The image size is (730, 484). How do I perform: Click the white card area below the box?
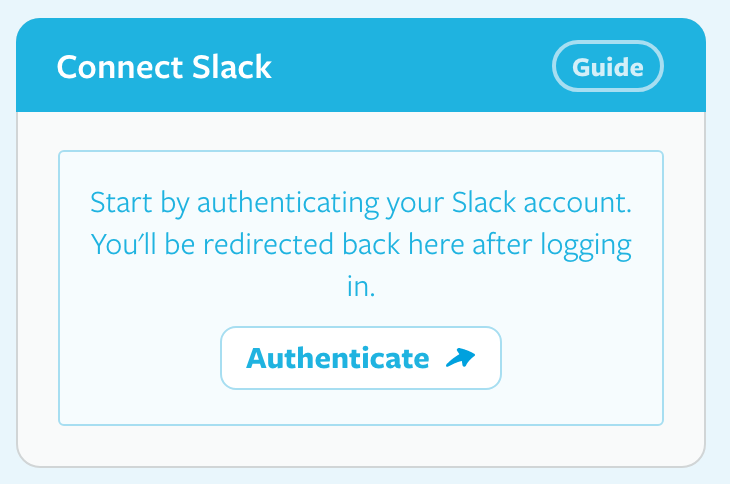[x=360, y=445]
